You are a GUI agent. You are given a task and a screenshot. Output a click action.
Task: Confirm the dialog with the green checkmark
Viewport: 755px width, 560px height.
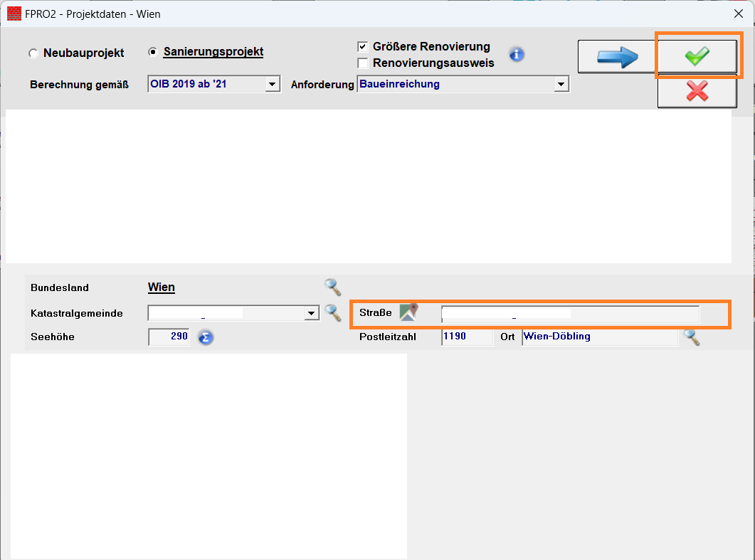(697, 56)
